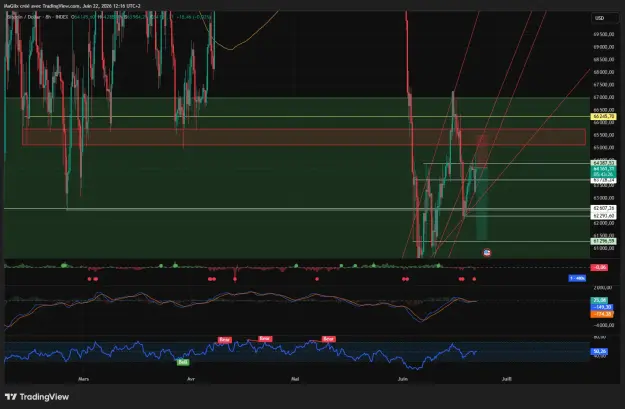Viewport: 625px width, 409px height.
Task: Click the Juin label on time axis
Action: point(403,379)
